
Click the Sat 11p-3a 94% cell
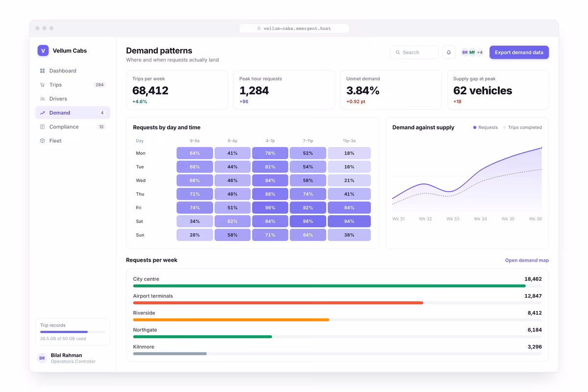coord(349,221)
